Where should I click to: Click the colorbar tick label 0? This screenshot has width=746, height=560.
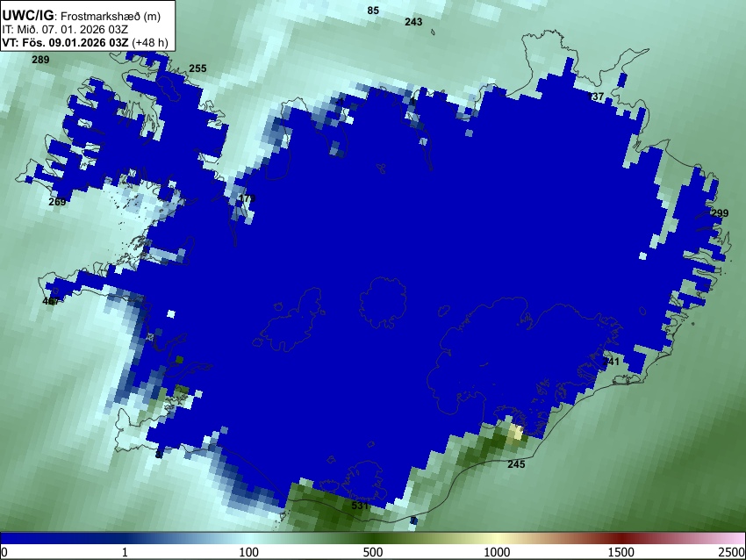pos(4,552)
